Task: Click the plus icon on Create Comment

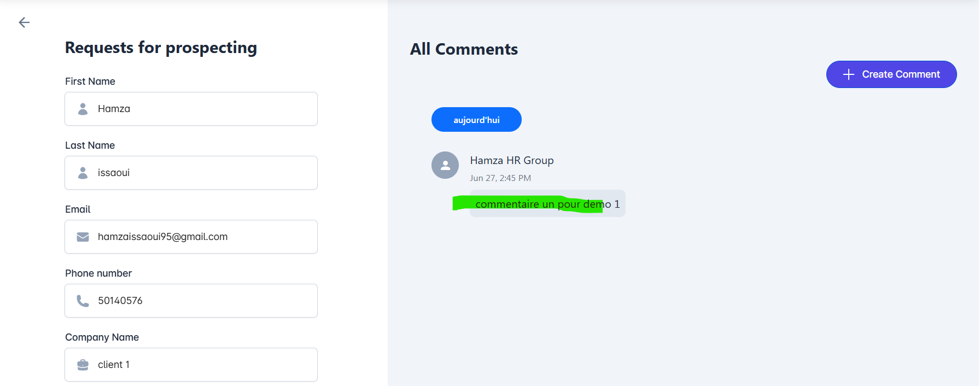Action: 848,74
